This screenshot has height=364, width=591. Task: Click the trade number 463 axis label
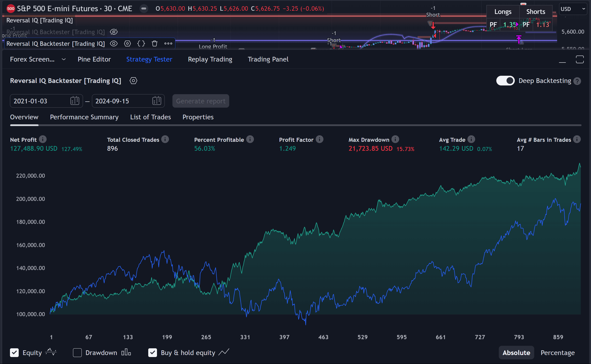coord(323,337)
